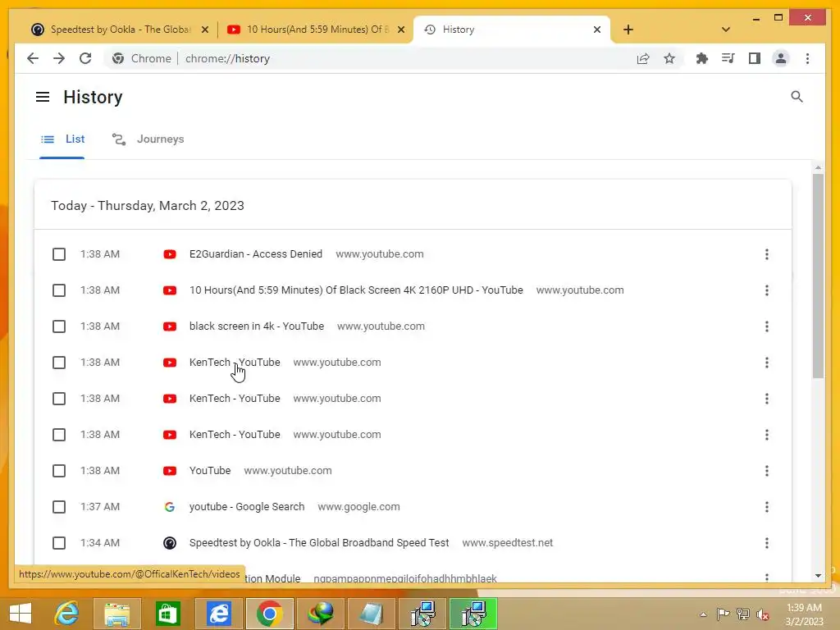Open three-dot menu for 10 Hours Black Screen

point(767,290)
